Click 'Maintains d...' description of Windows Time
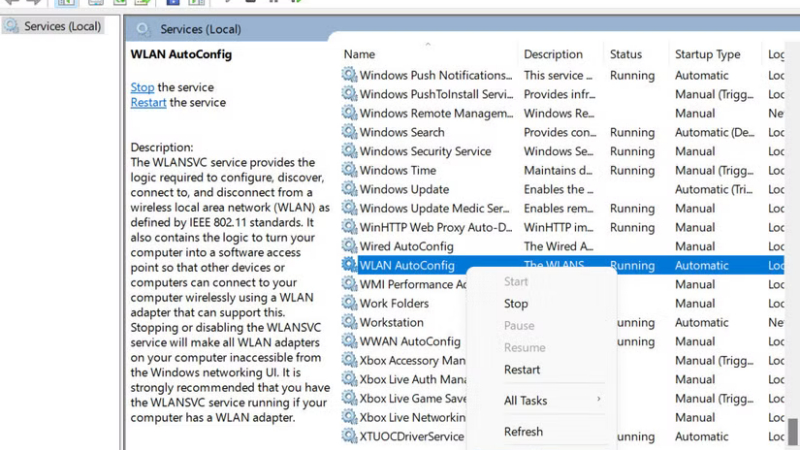This screenshot has height=450, width=800. point(558,170)
